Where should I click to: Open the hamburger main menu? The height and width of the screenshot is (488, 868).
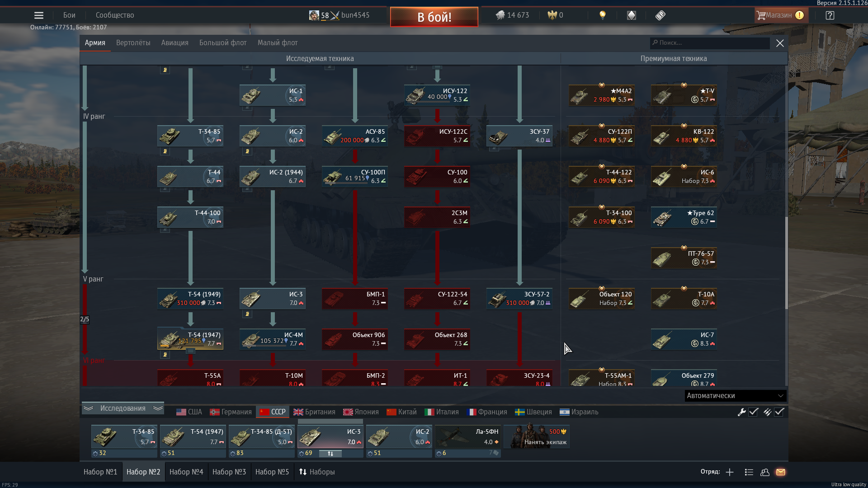pos(39,15)
